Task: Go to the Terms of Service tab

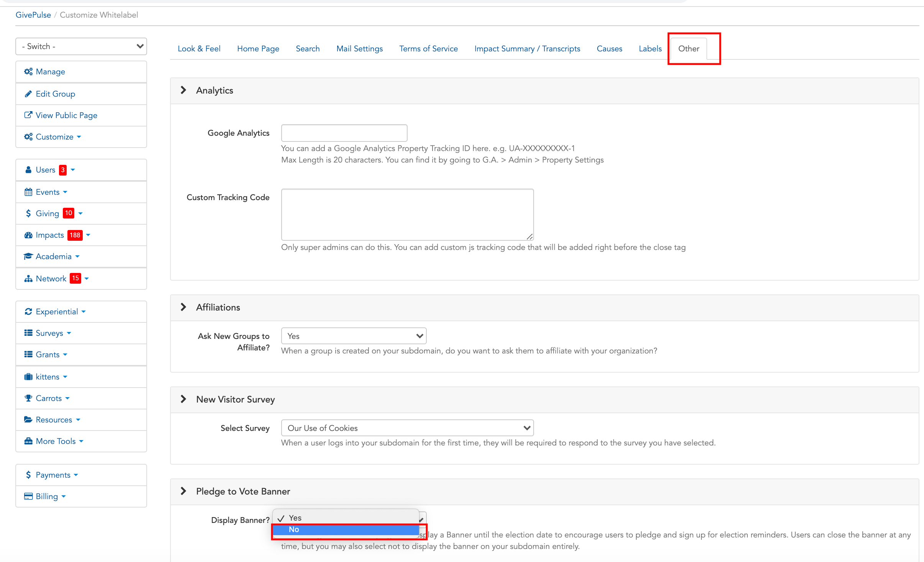Action: point(429,49)
